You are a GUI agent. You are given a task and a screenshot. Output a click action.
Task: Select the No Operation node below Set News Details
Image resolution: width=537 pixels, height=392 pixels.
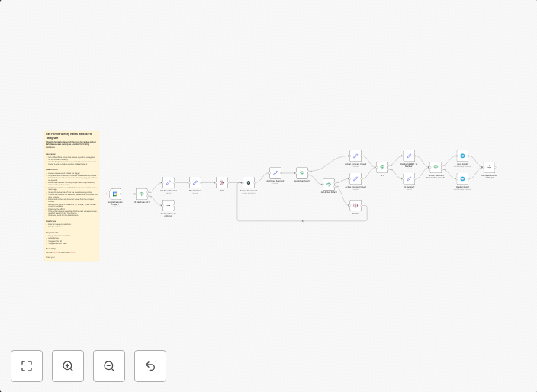[169, 206]
